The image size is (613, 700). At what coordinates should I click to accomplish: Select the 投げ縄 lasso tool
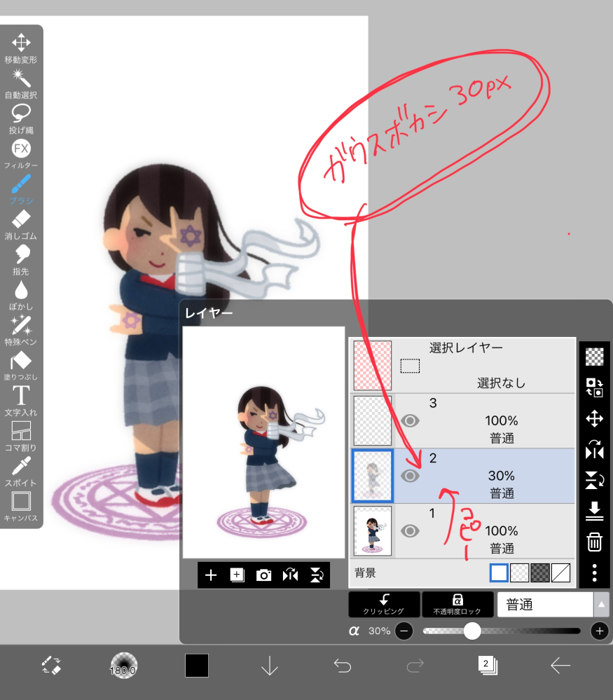pos(21,118)
